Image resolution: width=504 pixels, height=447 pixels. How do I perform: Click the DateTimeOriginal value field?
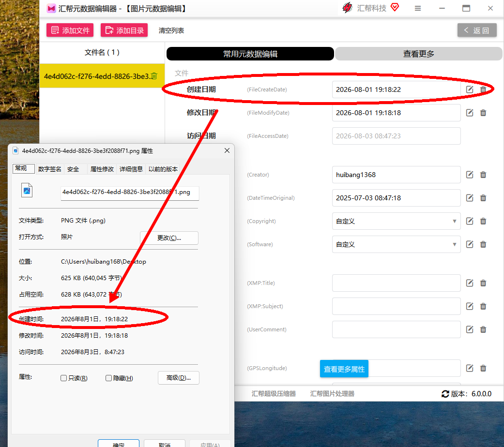[396, 198]
